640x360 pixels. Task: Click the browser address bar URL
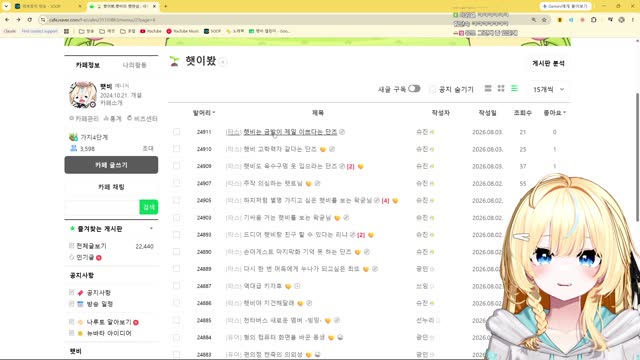pyautogui.click(x=102, y=20)
